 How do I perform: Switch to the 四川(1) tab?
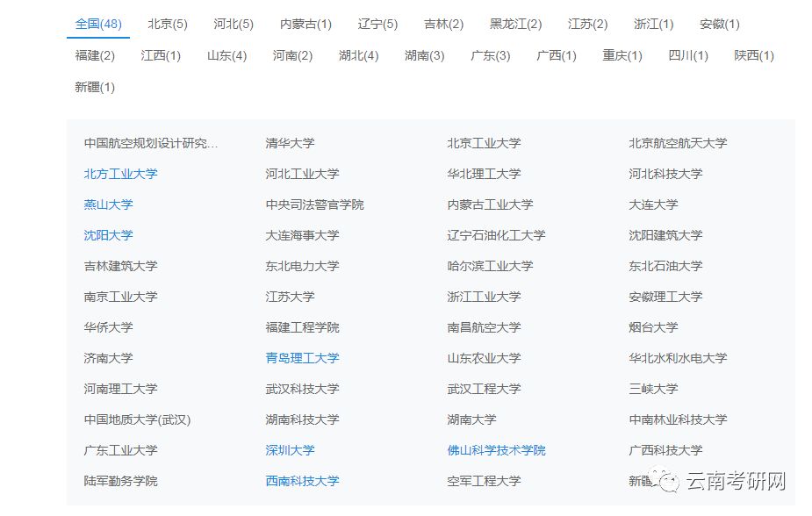click(688, 55)
